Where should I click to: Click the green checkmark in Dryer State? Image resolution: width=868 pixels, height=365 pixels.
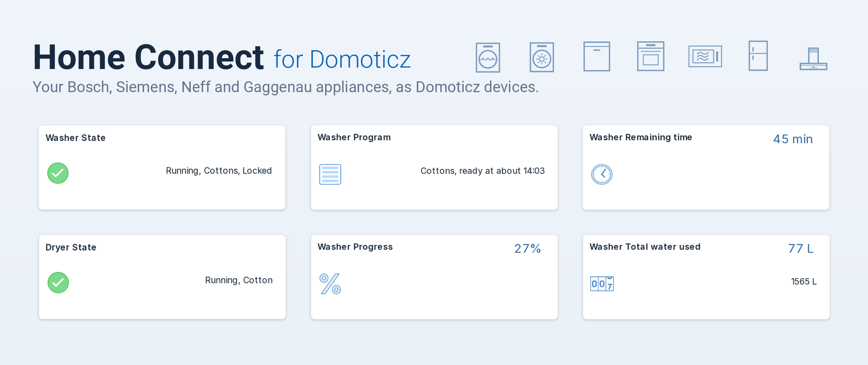(58, 283)
